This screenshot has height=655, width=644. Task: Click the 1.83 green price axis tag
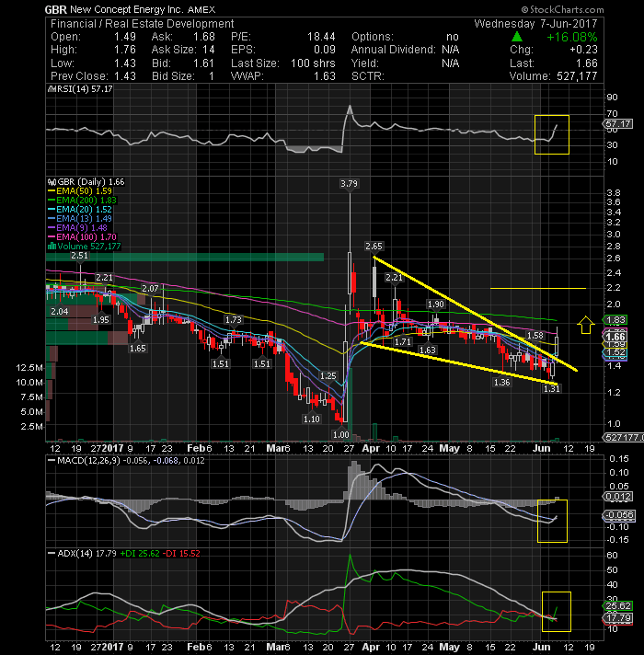pyautogui.click(x=615, y=320)
